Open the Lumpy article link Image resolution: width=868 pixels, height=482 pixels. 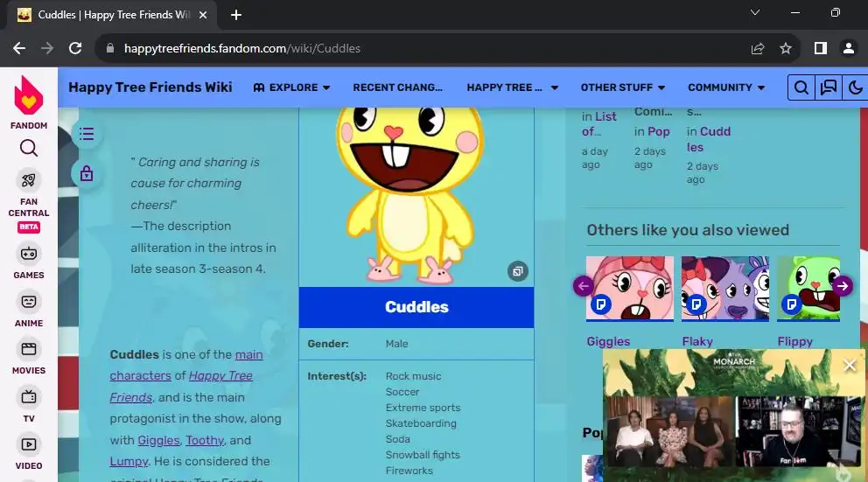click(129, 462)
